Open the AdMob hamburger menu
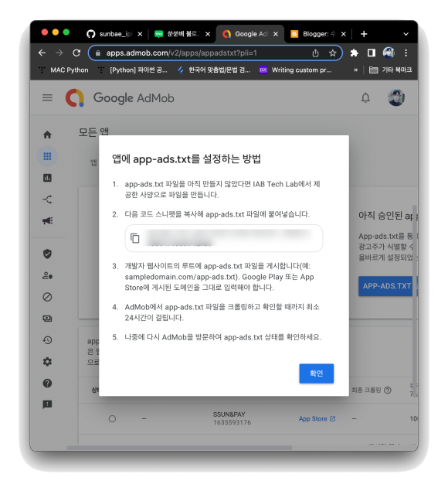 47,97
